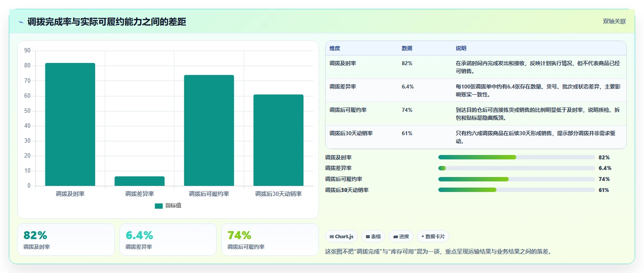Screen dimensions: 644x273
Task: Click the title 调拨完成率与实际可履约能力之间的差距
Action: (107, 22)
